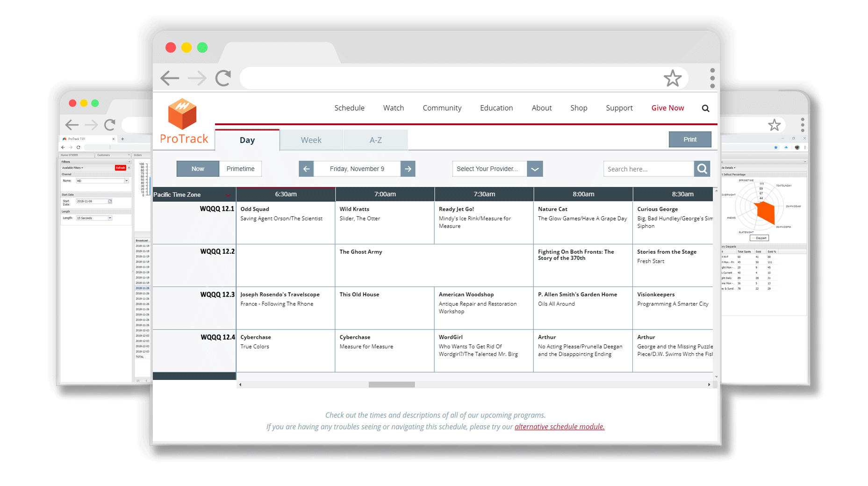Open the alternative schedule module link

(x=560, y=427)
